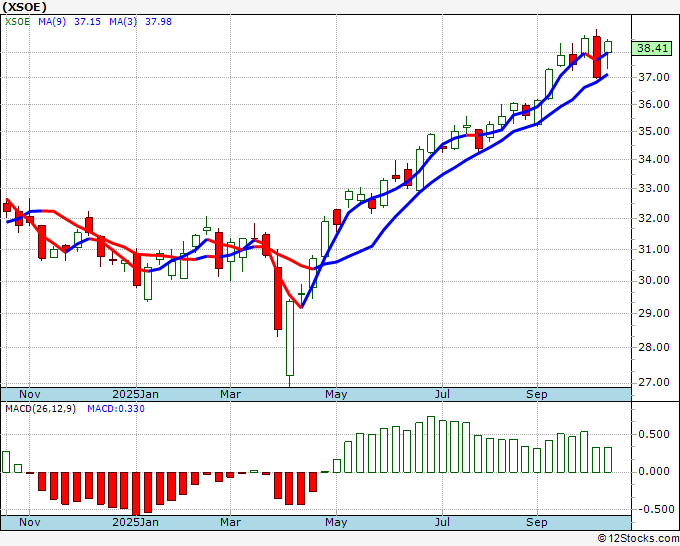The image size is (680, 546).
Task: Click Mar on the MACD panel time axis
Action: click(x=230, y=522)
